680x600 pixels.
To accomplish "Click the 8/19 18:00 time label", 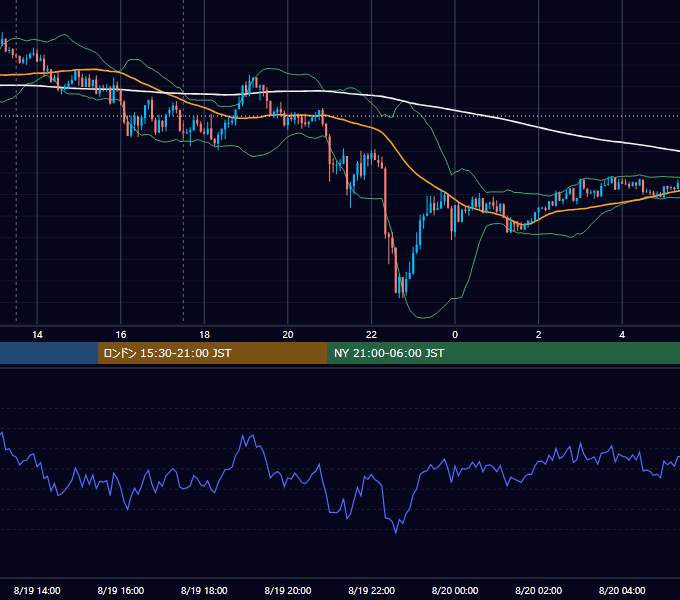I will (x=204, y=590).
